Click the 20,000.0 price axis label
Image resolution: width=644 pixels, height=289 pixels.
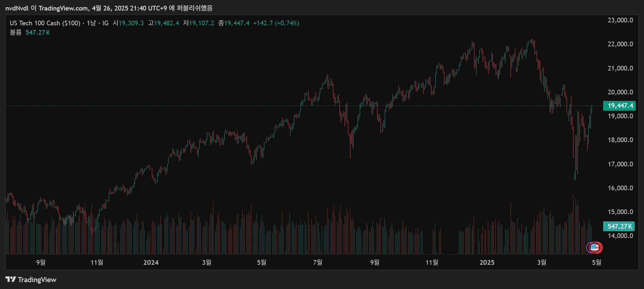[x=620, y=92]
